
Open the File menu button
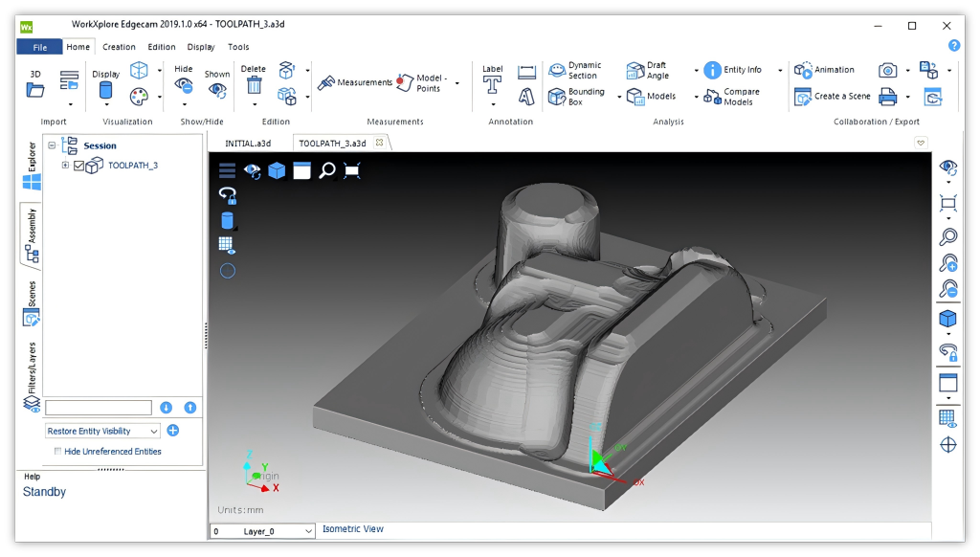click(39, 47)
